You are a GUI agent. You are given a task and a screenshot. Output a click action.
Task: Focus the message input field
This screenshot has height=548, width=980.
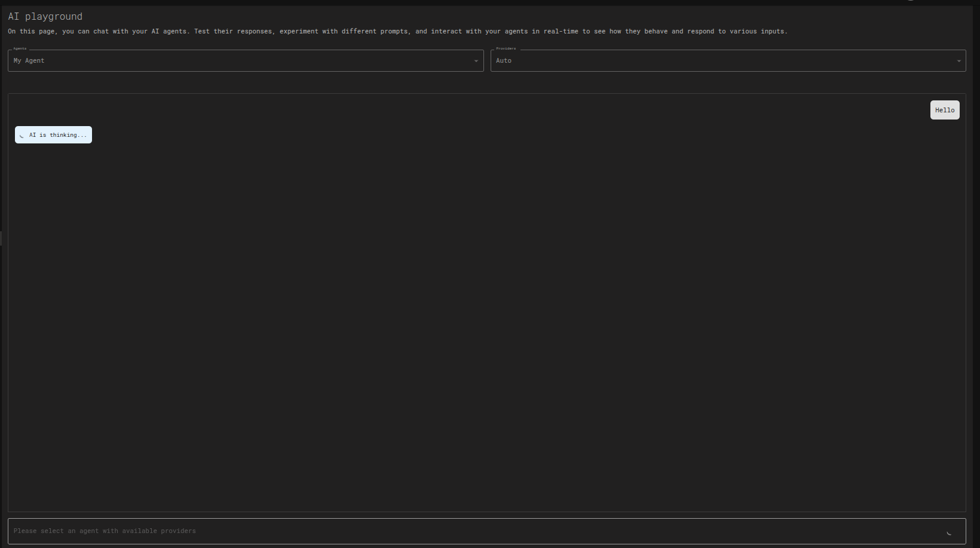click(466, 531)
